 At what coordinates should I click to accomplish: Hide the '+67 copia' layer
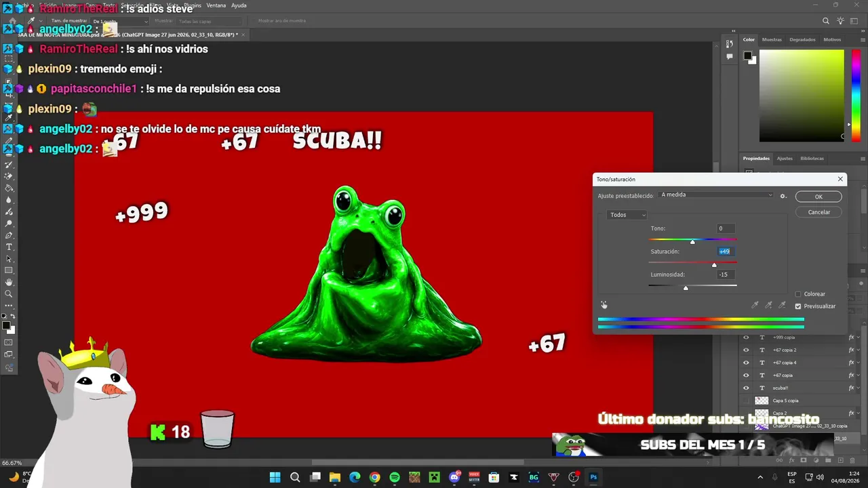coord(746,375)
